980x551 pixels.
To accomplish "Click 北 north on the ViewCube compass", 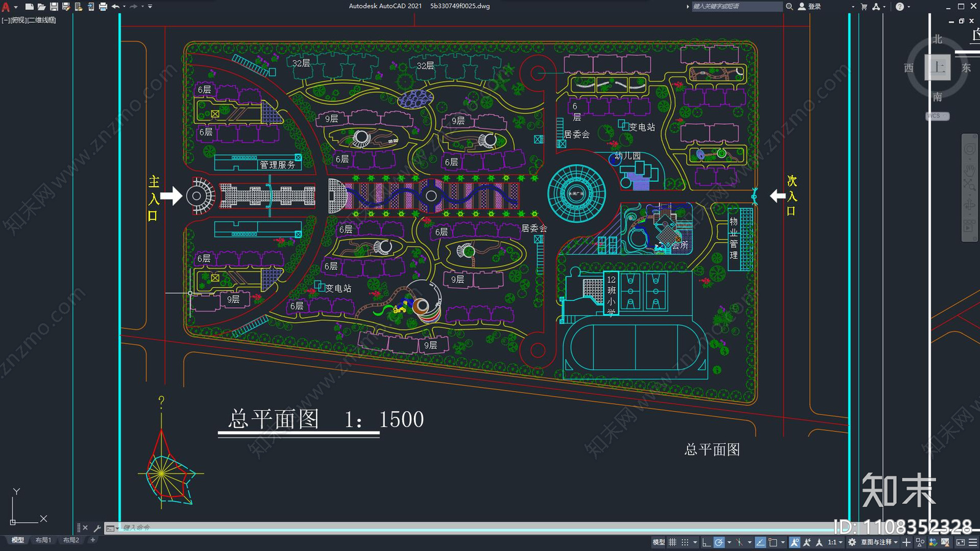I will [938, 39].
